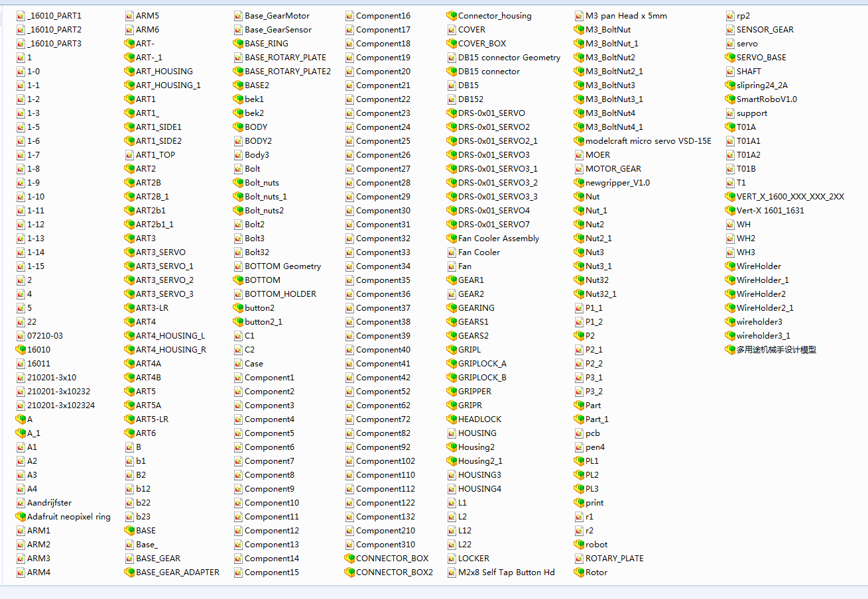The height and width of the screenshot is (599, 868).
Task: Select the ART3_SERVO_2 file name
Action: 165,280
